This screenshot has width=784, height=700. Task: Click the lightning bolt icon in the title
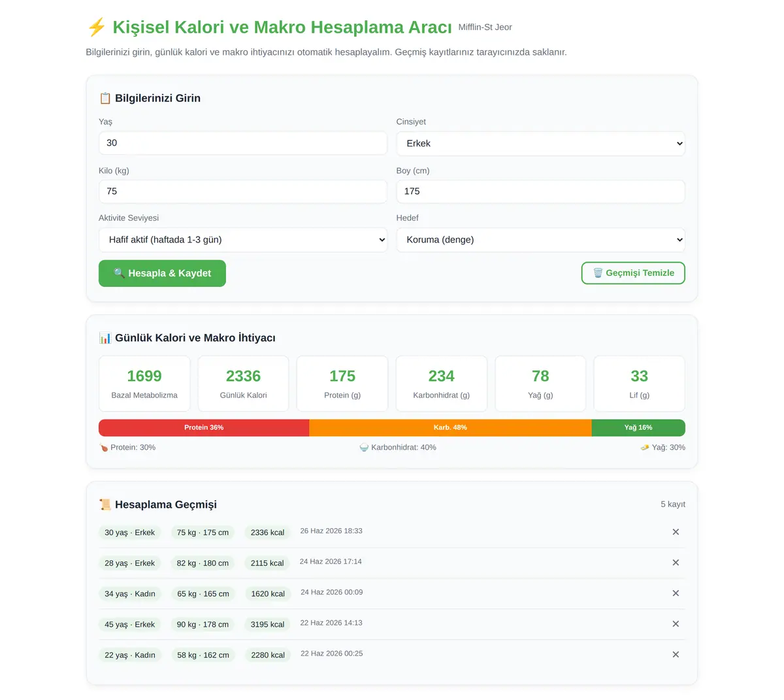96,27
